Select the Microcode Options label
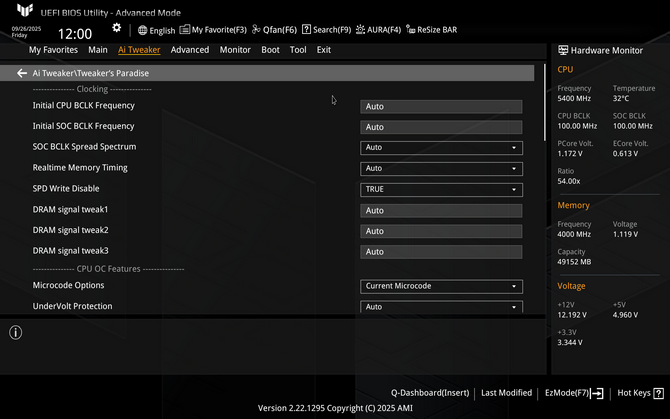This screenshot has width=670, height=419. point(68,285)
